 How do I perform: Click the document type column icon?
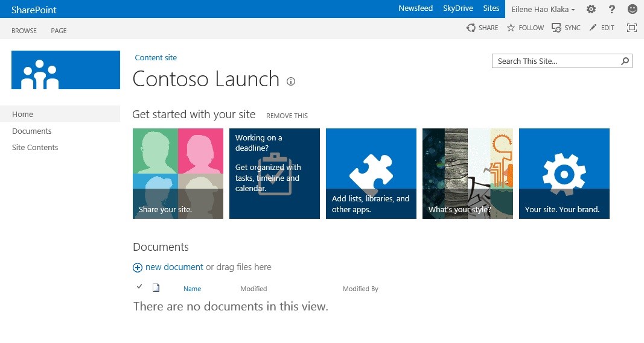click(x=156, y=288)
